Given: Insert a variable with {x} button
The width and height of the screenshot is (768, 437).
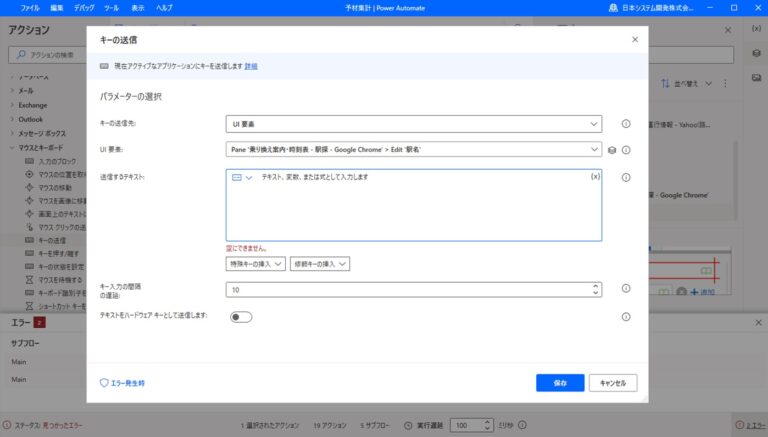Looking at the screenshot, I should click(595, 177).
